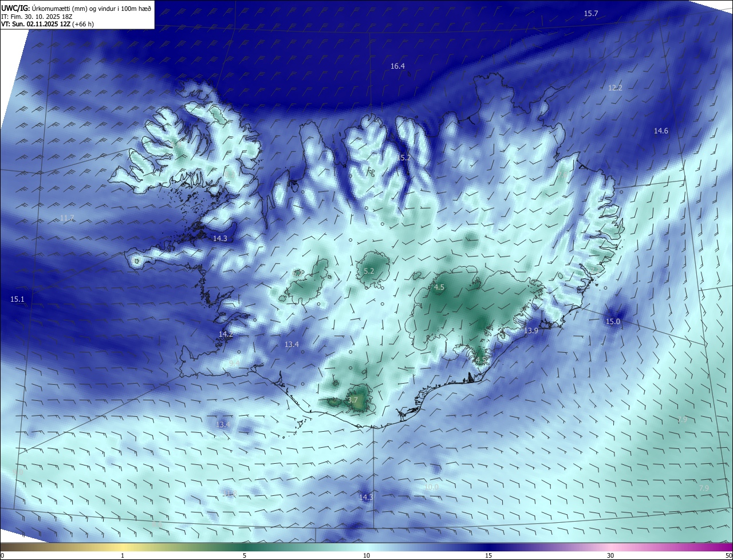The image size is (733, 560).
Task: Click the 4.5 value on the glacier
Action: (439, 287)
